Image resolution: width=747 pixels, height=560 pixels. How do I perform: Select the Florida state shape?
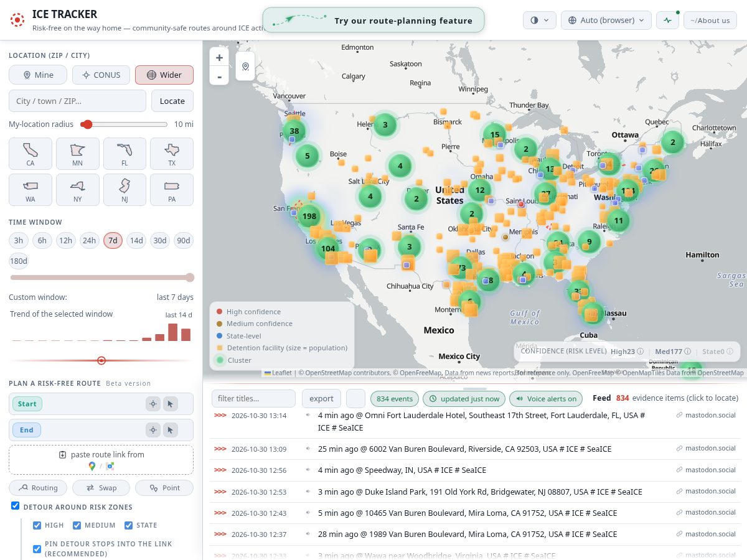tap(125, 154)
